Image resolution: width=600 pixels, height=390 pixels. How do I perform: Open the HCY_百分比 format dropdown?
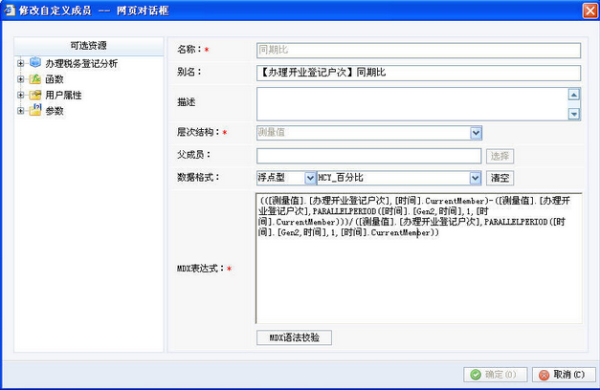click(x=475, y=178)
